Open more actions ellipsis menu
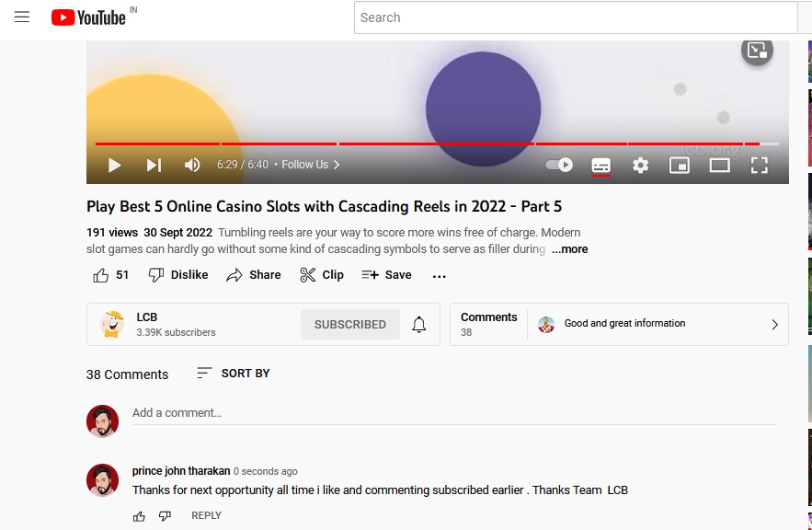The width and height of the screenshot is (812, 530). tap(439, 276)
